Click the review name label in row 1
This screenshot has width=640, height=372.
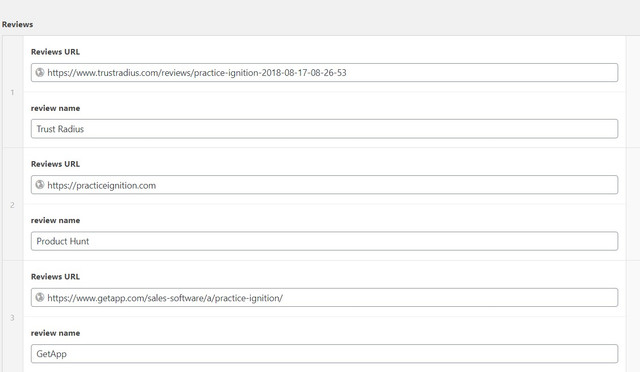tap(56, 108)
